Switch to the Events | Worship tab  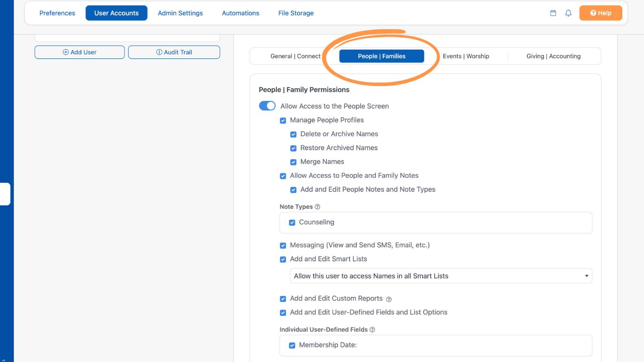(466, 56)
